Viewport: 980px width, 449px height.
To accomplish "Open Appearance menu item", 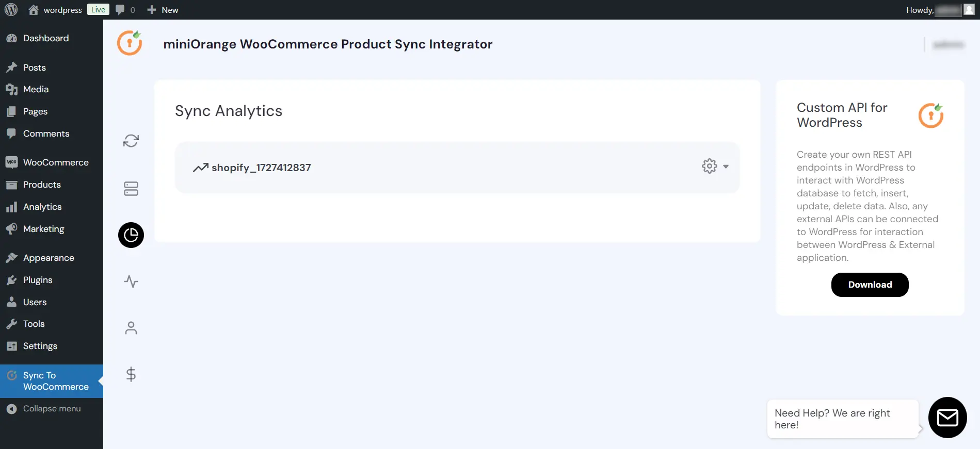I will 52,258.
